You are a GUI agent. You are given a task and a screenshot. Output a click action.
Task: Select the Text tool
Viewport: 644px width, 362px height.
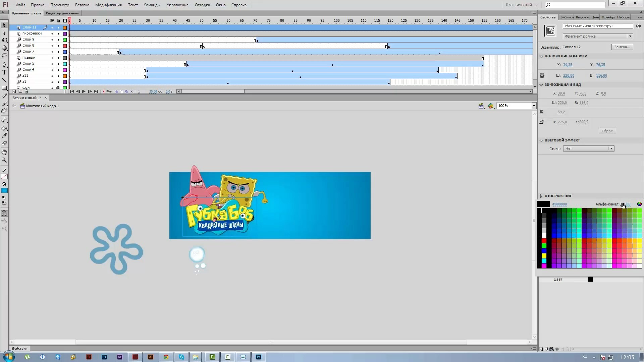pos(4,72)
